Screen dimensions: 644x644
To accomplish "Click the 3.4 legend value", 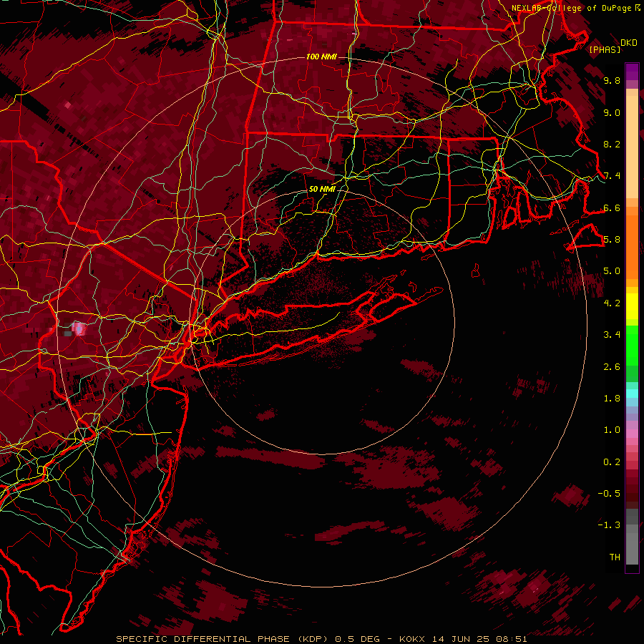I will [x=612, y=335].
